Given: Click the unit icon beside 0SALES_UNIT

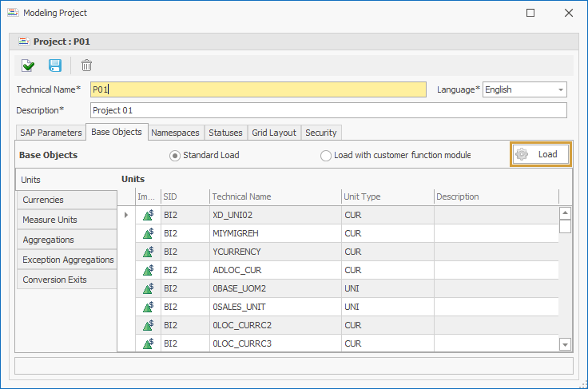Looking at the screenshot, I should (x=148, y=307).
